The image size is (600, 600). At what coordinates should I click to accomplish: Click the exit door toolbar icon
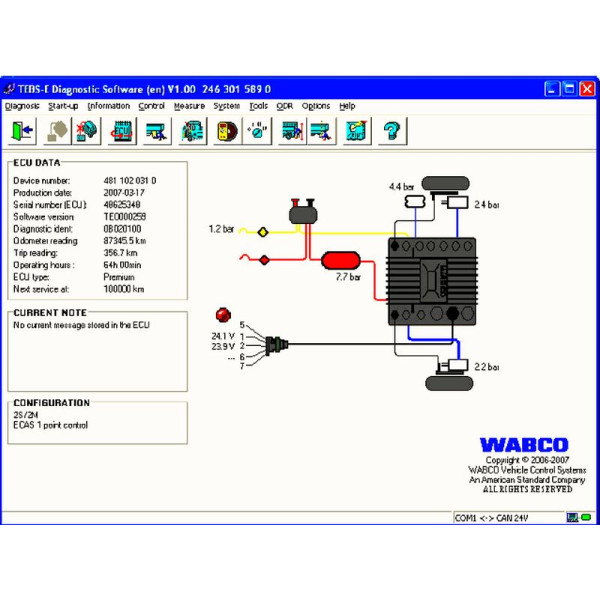coord(23,130)
